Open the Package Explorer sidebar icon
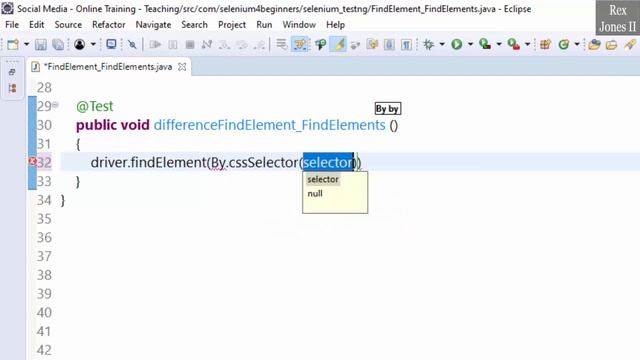Screen dimensions: 640x360 [x=12, y=88]
